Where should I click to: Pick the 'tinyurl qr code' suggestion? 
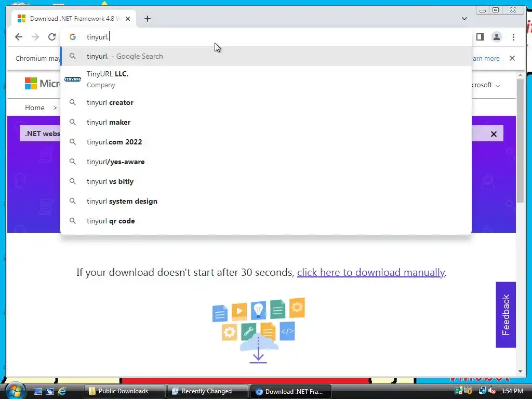pyautogui.click(x=266, y=221)
